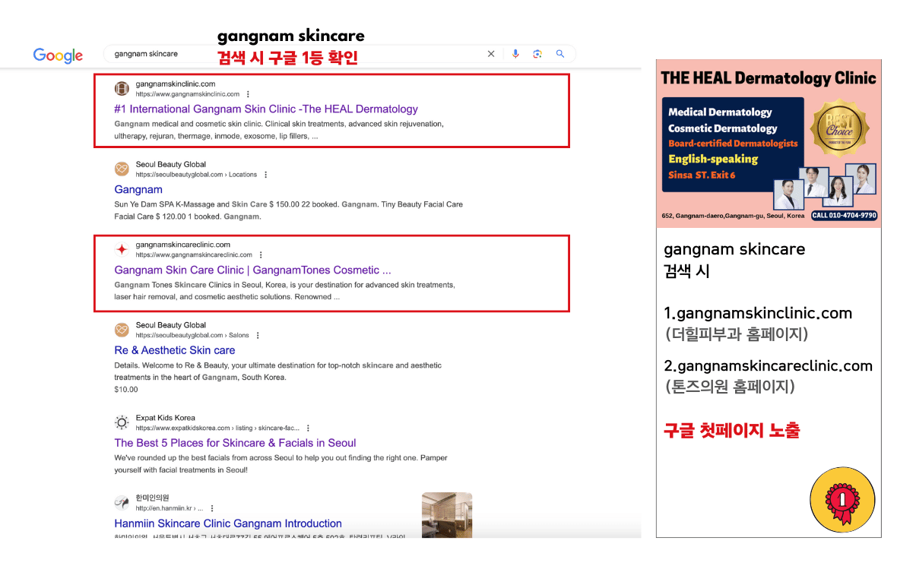897x588 pixels.
Task: Click the HEAL Dermatology Clinic banner image
Action: tap(769, 144)
